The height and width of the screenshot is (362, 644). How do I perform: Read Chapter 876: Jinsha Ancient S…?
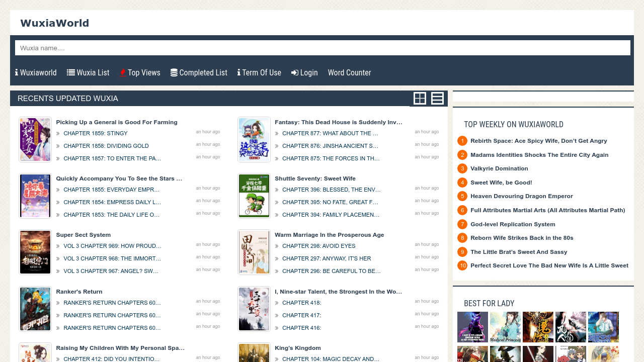pos(330,146)
